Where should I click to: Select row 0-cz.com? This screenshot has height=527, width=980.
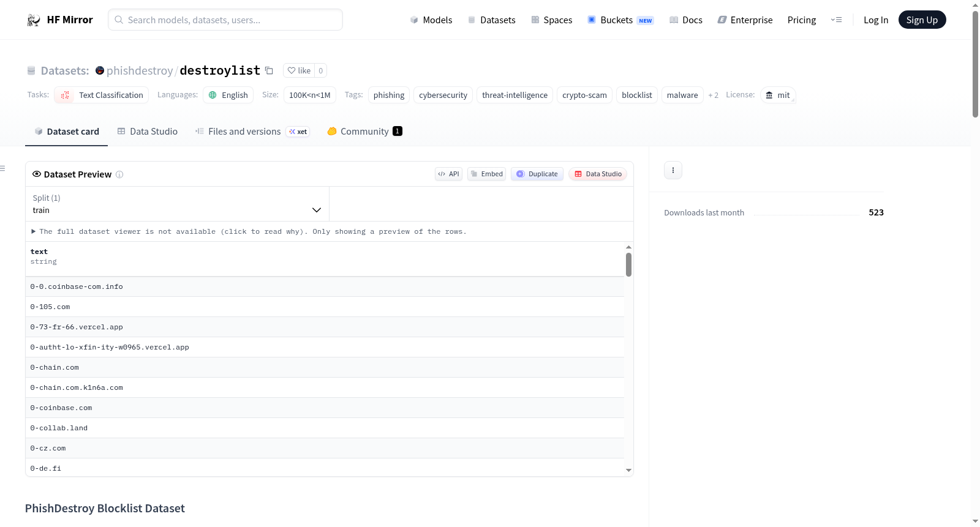(x=325, y=448)
